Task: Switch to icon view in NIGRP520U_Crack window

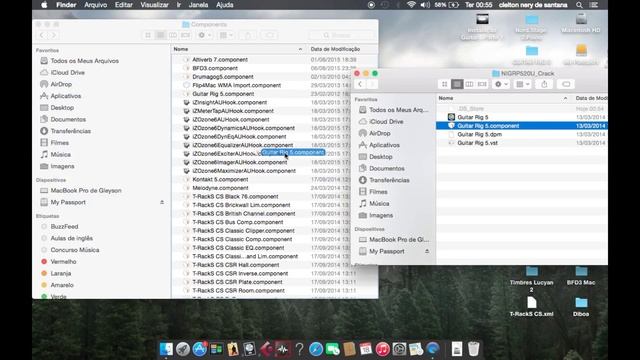Action: [x=444, y=84]
